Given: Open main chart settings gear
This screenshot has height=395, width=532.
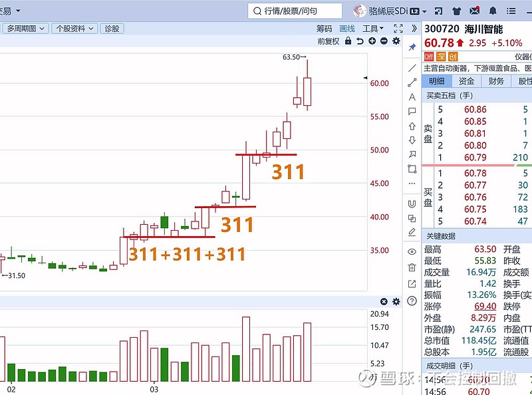Looking at the screenshot, I should tap(396, 41).
